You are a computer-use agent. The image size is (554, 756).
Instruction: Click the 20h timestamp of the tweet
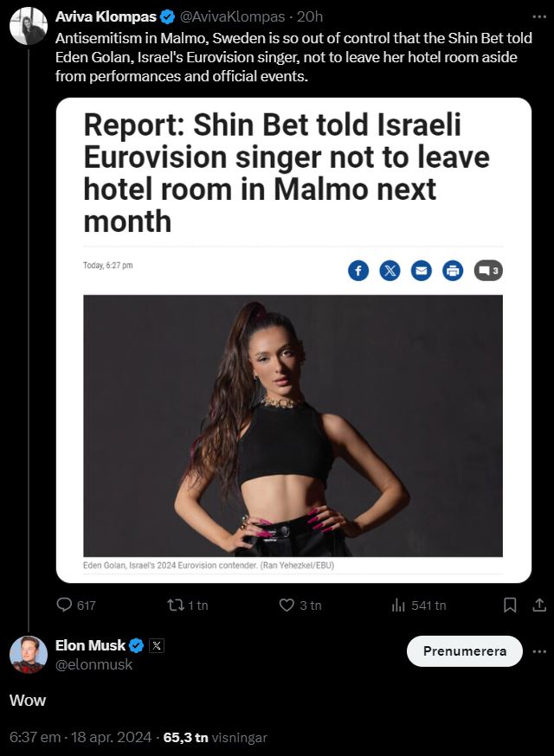coord(310,17)
